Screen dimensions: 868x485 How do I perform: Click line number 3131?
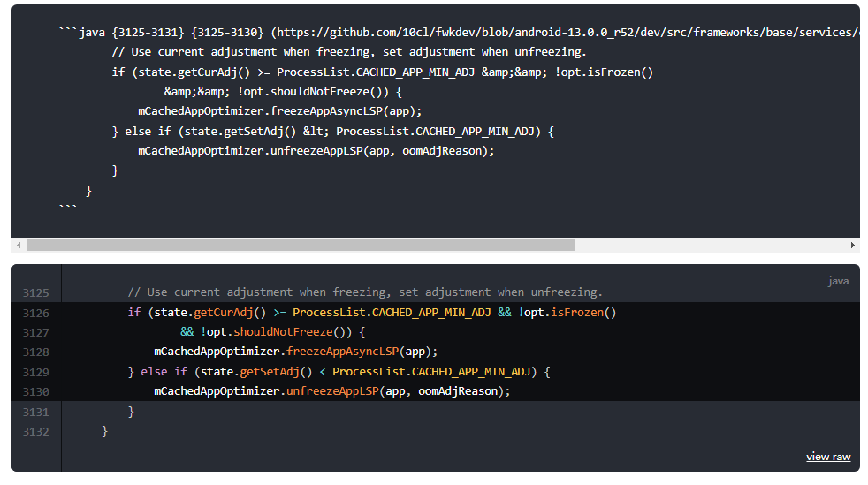(x=35, y=412)
